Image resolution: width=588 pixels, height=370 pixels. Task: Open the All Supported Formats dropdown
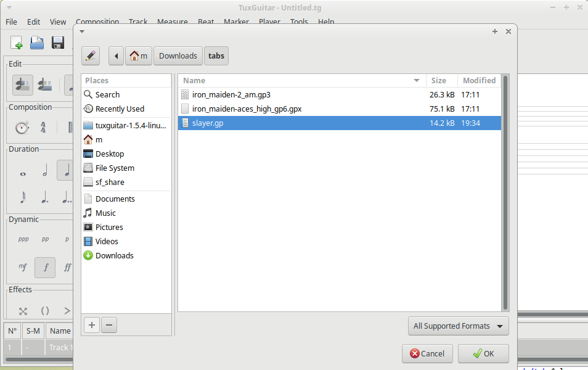click(x=458, y=326)
